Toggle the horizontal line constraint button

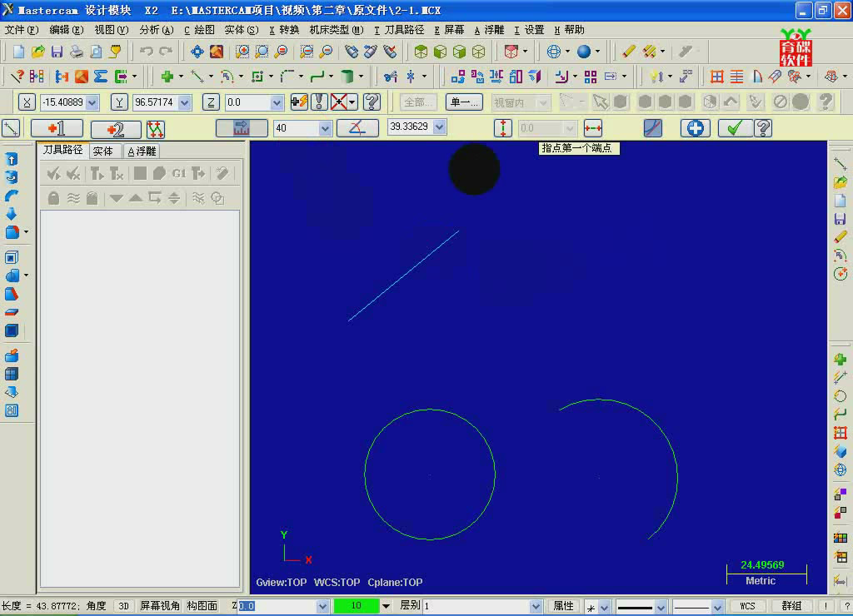point(593,128)
